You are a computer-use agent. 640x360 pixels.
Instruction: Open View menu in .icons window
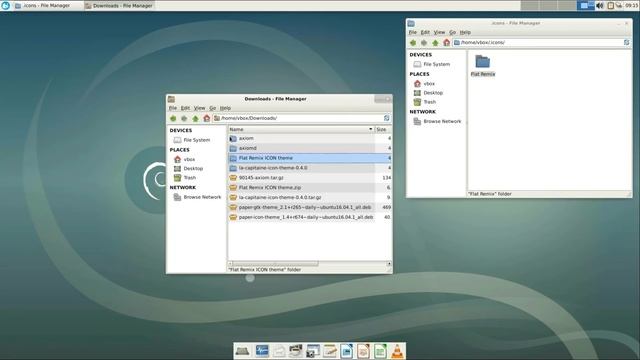[x=439, y=32]
